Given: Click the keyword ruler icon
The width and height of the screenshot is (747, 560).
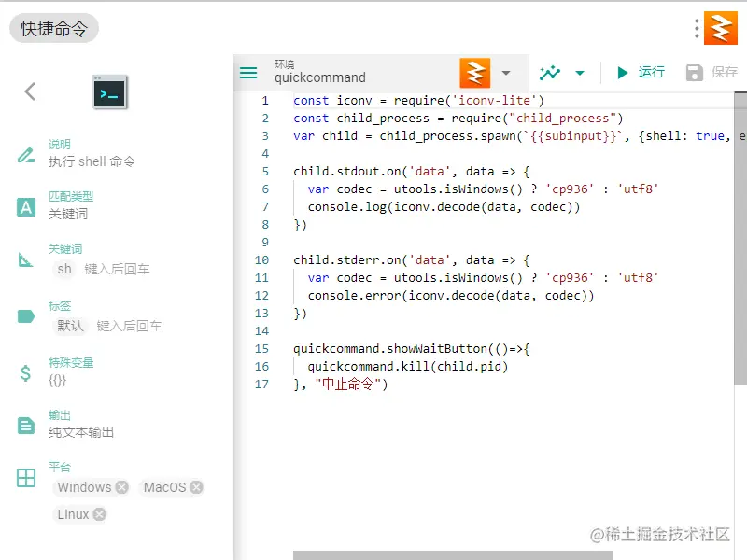Looking at the screenshot, I should point(26,260).
